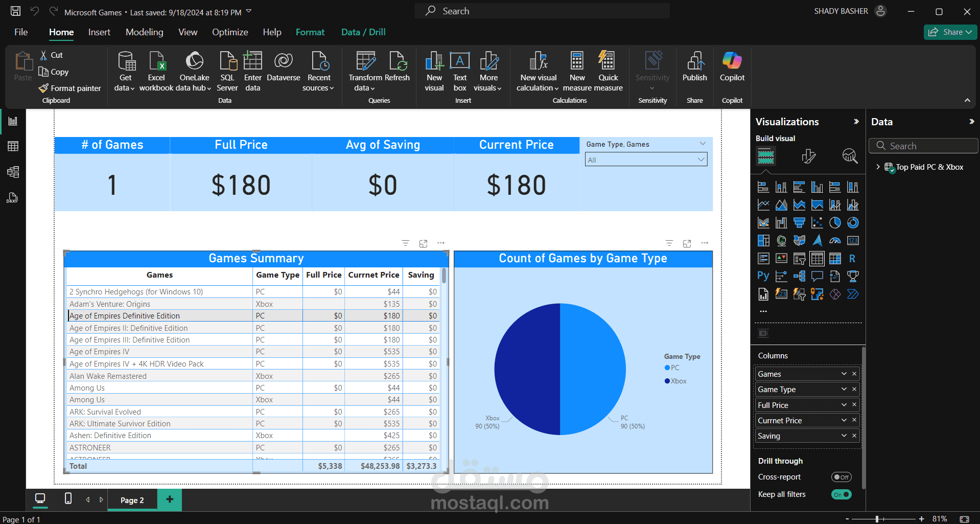
Task: Switch to Table view in left sidebar
Action: (13, 146)
